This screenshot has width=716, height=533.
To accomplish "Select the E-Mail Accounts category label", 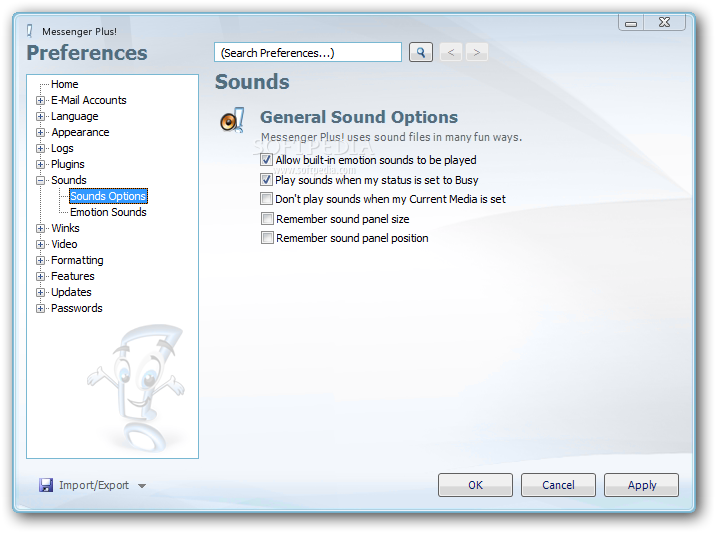I will coord(89,100).
